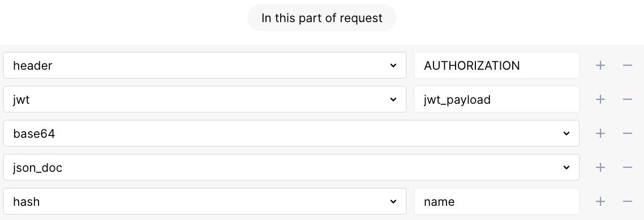Add a row after the base64 row

pyautogui.click(x=600, y=133)
